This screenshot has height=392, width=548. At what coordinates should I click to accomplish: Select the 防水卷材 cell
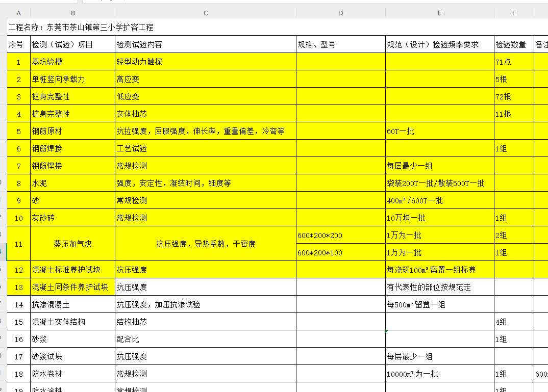(72, 374)
